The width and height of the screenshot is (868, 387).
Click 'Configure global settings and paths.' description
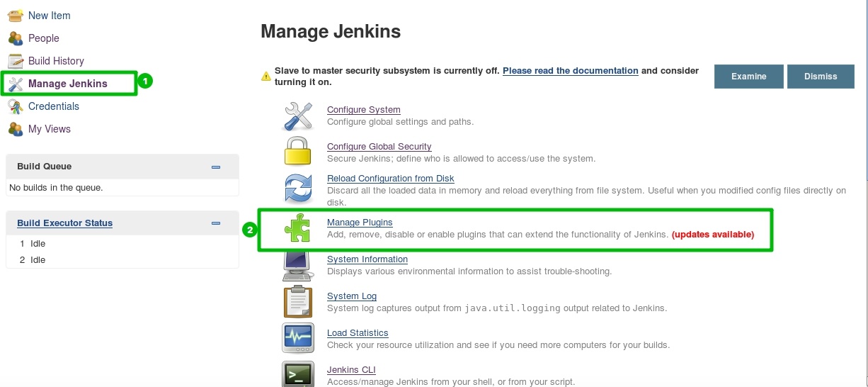[x=400, y=122]
